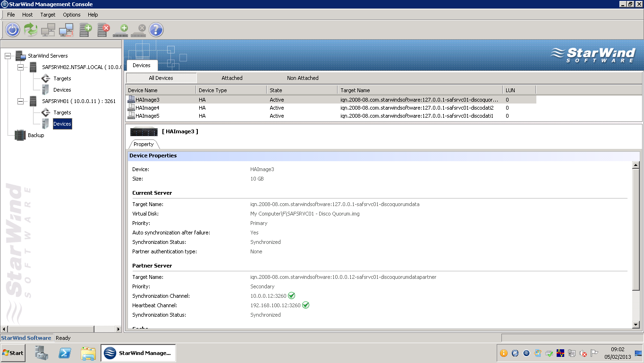644x363 pixels.
Task: Open the blue Help question mark icon
Action: click(156, 30)
